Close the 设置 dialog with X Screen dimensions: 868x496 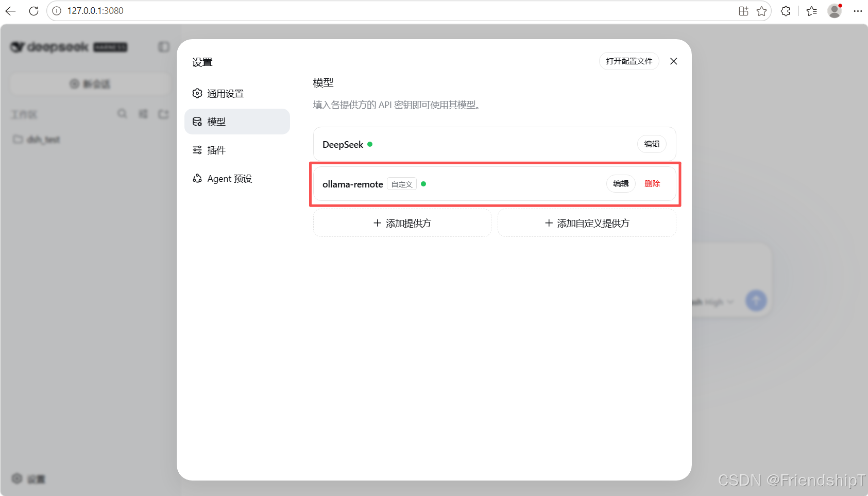click(673, 61)
